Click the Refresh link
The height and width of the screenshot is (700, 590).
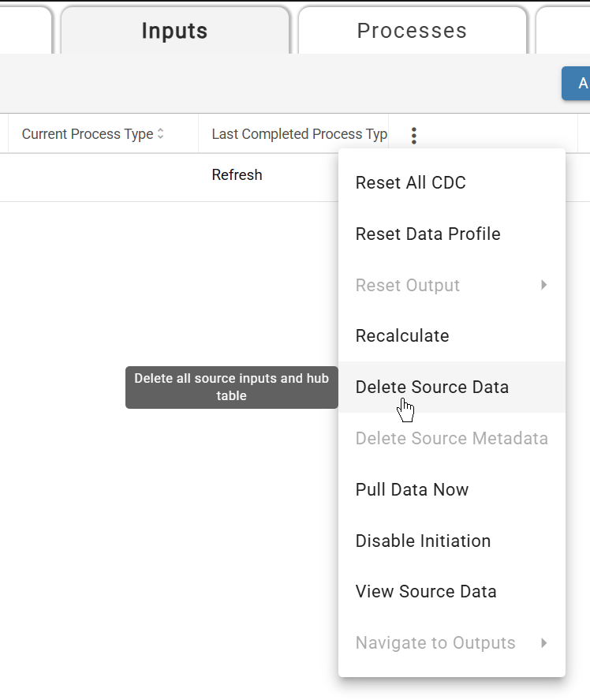pyautogui.click(x=237, y=174)
